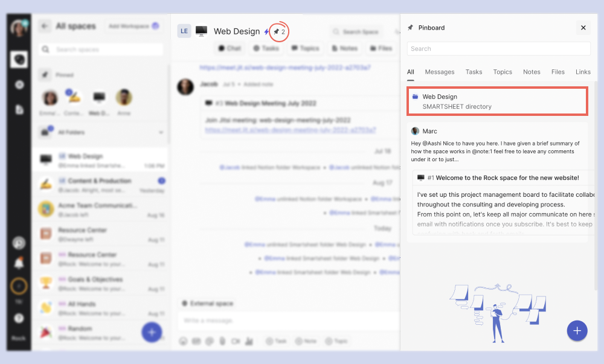Open the Files tab in the space header
This screenshot has width=604, height=364.
coord(381,48)
